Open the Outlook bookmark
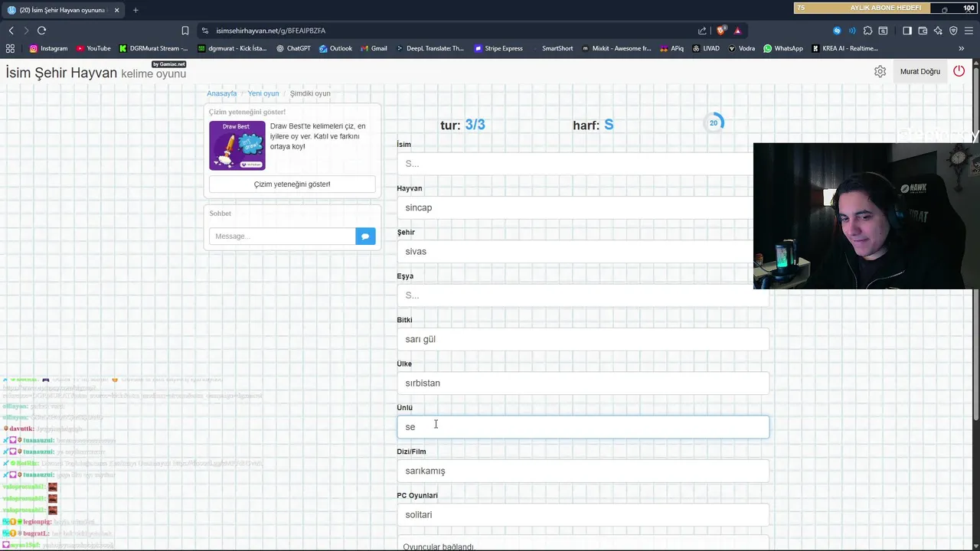Image resolution: width=980 pixels, height=551 pixels. [x=336, y=48]
